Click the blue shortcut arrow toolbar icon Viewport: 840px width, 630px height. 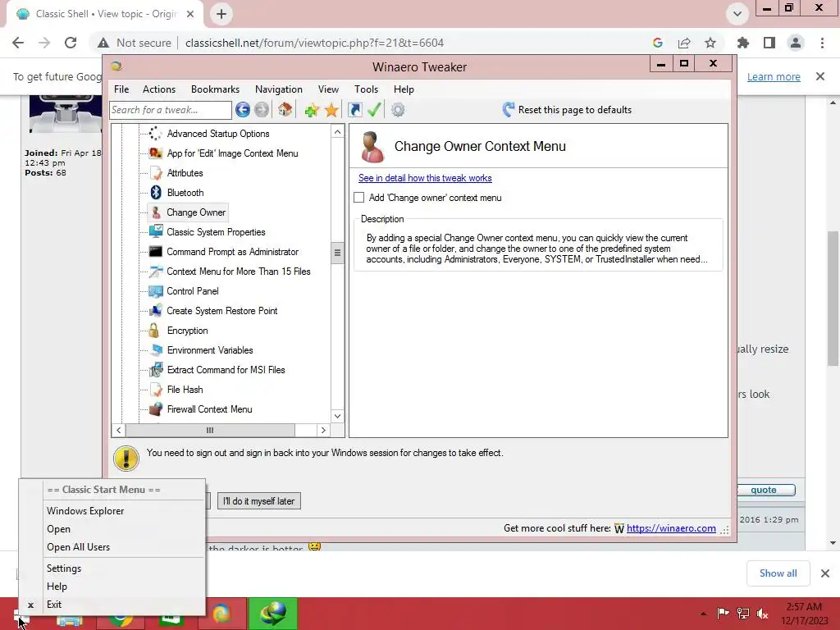(354, 110)
